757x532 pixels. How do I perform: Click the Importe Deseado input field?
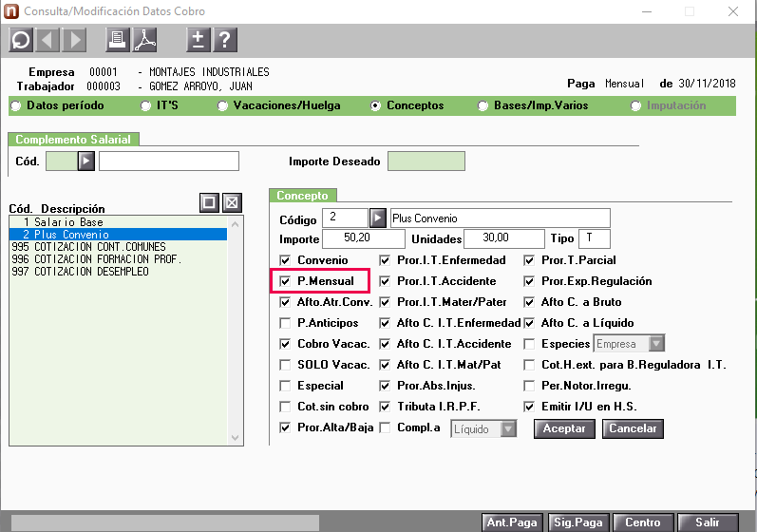426,161
